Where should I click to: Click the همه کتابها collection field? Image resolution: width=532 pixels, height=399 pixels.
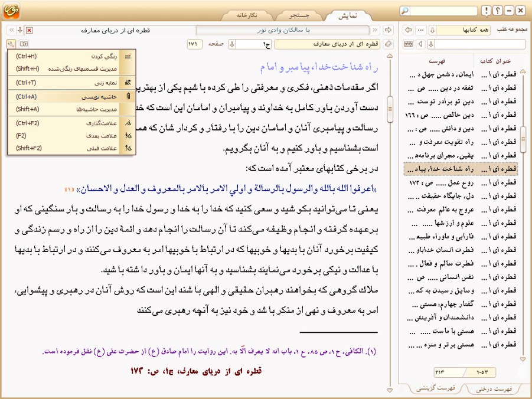[x=464, y=30]
